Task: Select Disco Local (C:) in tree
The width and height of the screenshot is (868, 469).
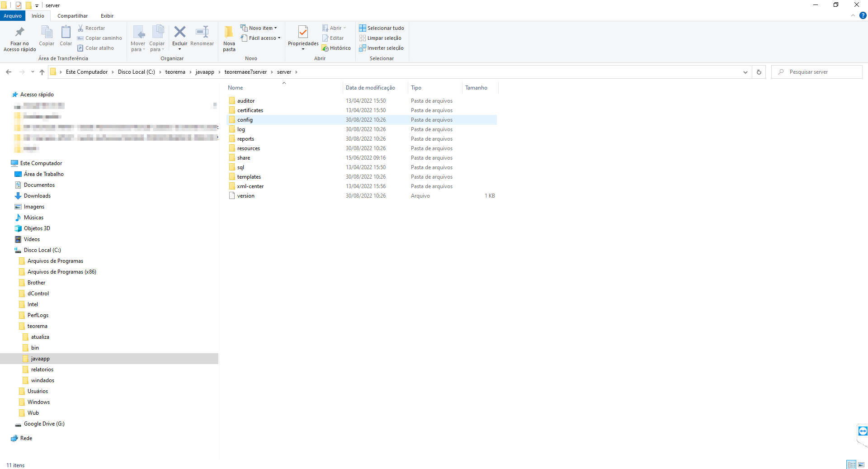Action: pyautogui.click(x=42, y=250)
